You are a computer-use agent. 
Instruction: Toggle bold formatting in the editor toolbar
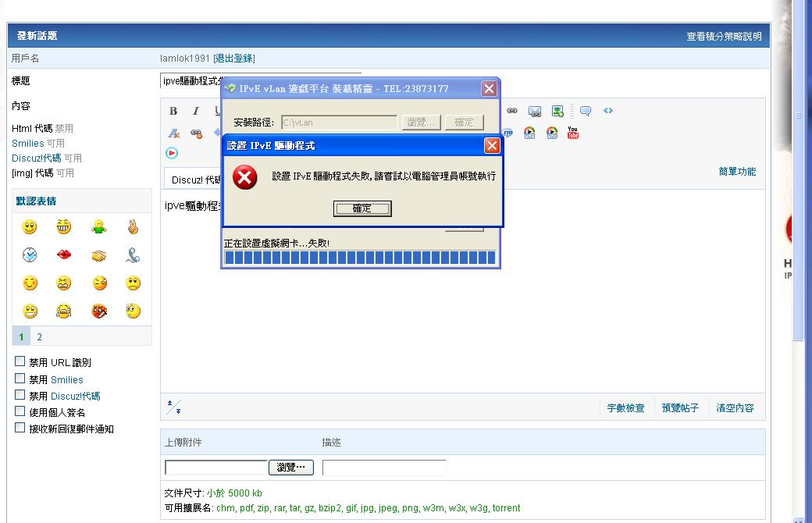click(x=173, y=111)
